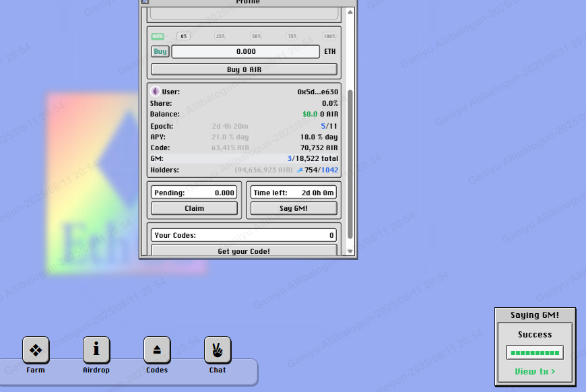The image size is (586, 392).
Task: Click the scroll up arrow in Profile window
Action: pos(350,12)
